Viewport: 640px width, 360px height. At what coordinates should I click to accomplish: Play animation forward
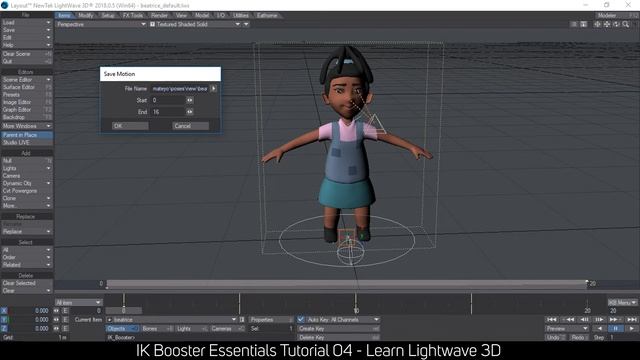(x=631, y=329)
